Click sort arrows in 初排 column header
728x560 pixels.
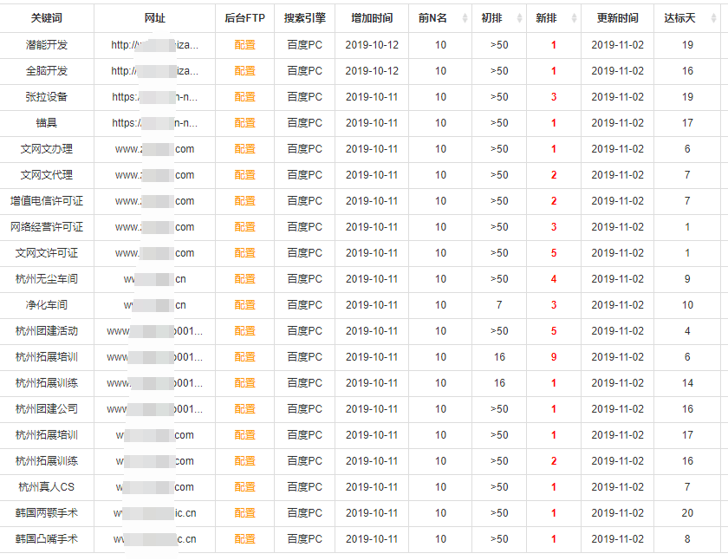click(518, 18)
